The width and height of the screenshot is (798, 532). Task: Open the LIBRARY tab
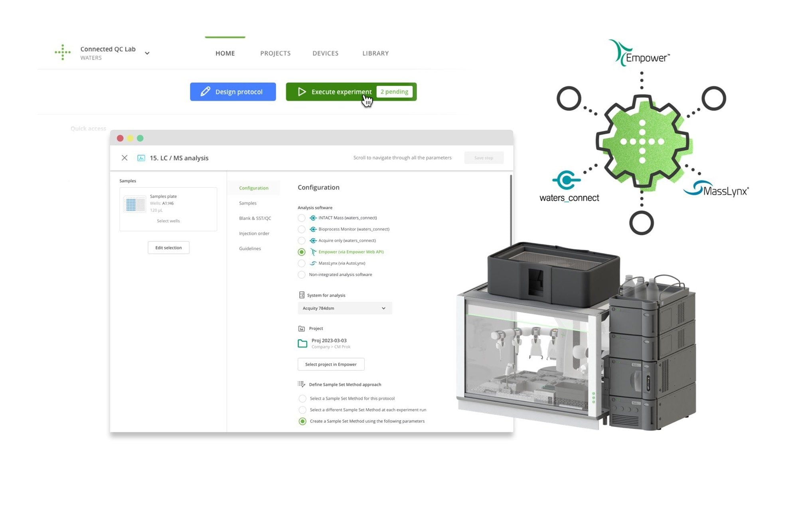[x=375, y=53]
